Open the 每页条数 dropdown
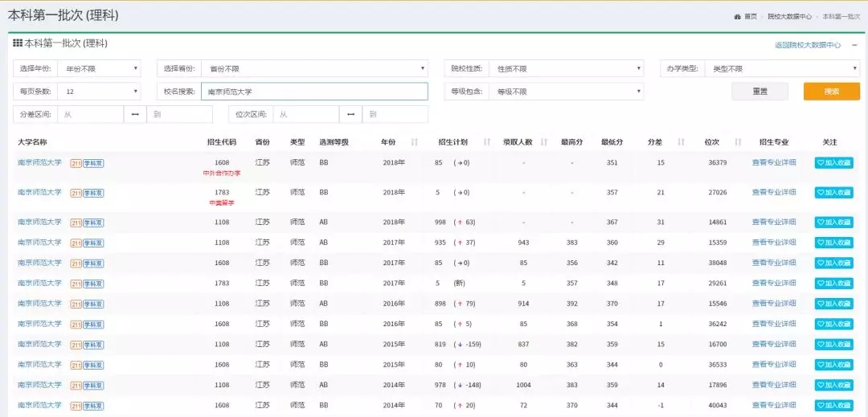Image resolution: width=868 pixels, height=417 pixels. [x=99, y=92]
